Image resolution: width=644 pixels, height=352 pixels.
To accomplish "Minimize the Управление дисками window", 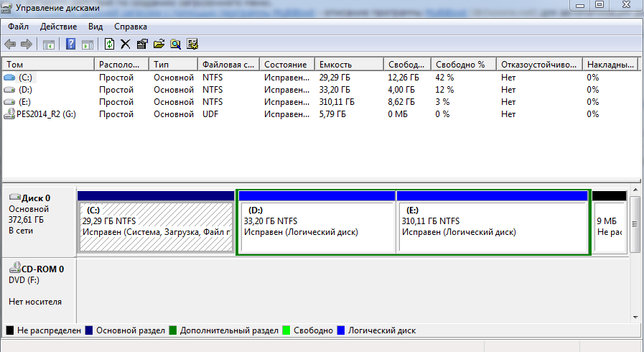I will point(580,5).
